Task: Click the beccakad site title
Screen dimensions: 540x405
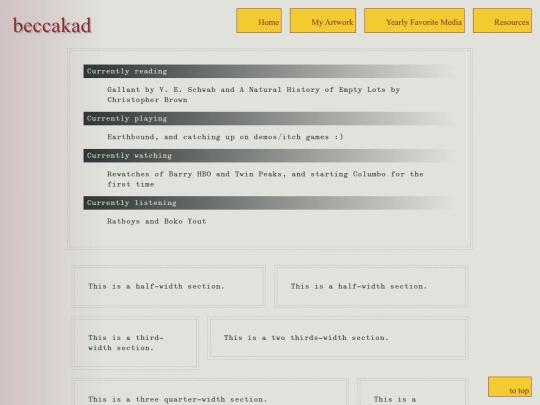Action: pyautogui.click(x=52, y=25)
